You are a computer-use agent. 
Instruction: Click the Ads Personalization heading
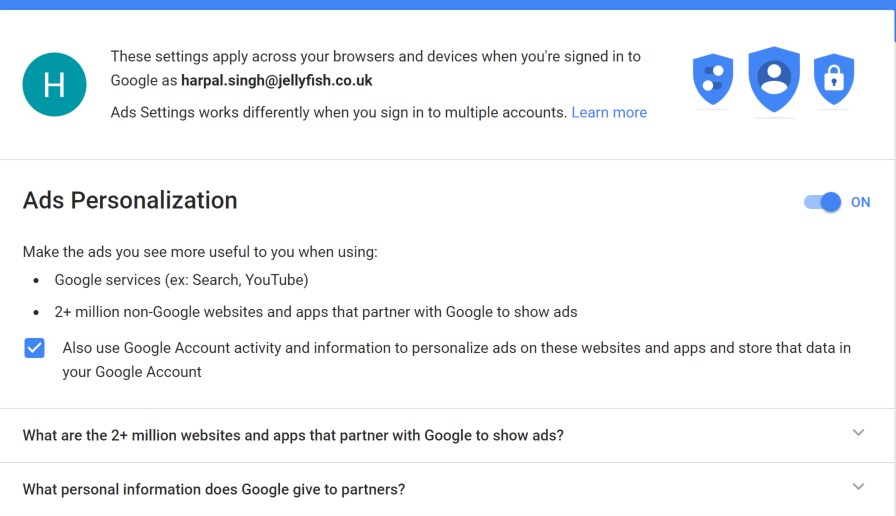(x=130, y=201)
